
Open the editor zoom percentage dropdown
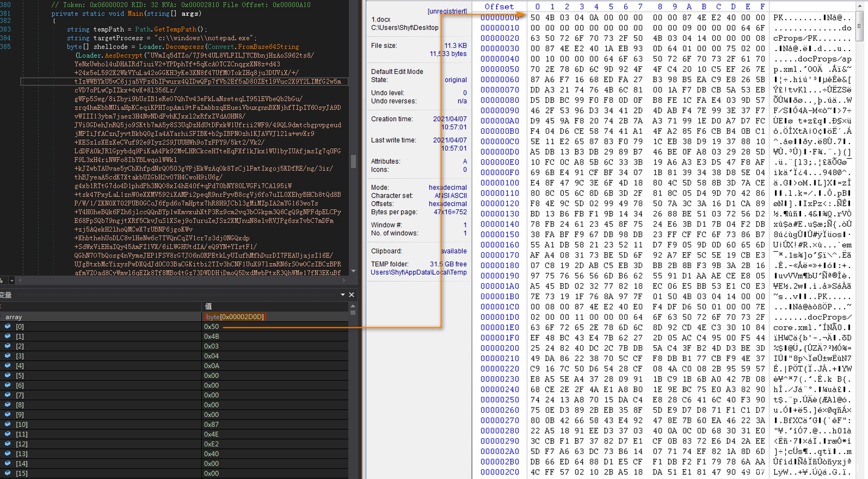[12, 280]
